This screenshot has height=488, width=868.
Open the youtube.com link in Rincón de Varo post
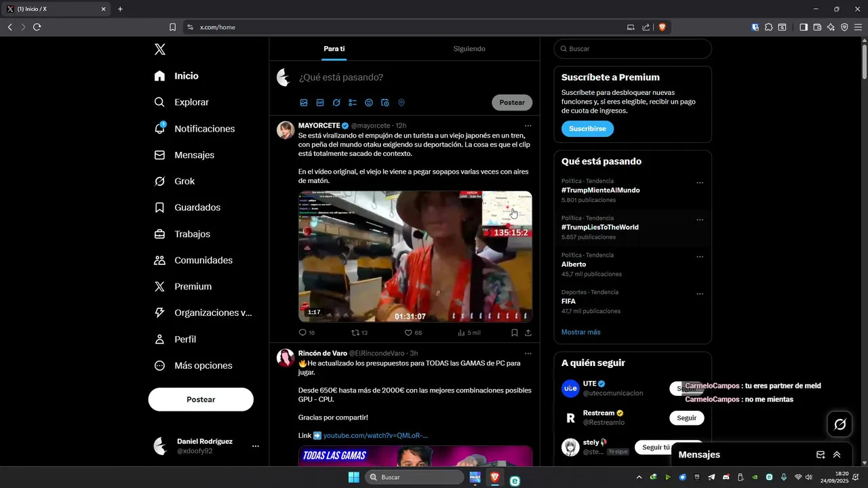coord(375,435)
